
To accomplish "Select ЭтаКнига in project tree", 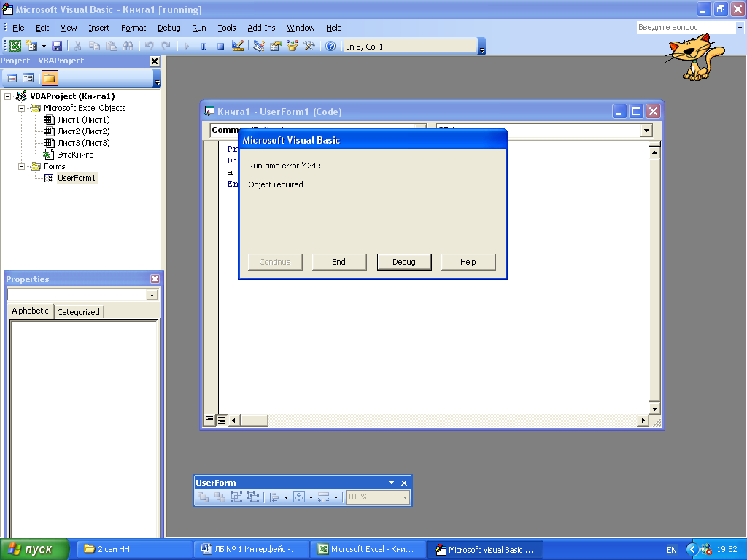I will 75,155.
